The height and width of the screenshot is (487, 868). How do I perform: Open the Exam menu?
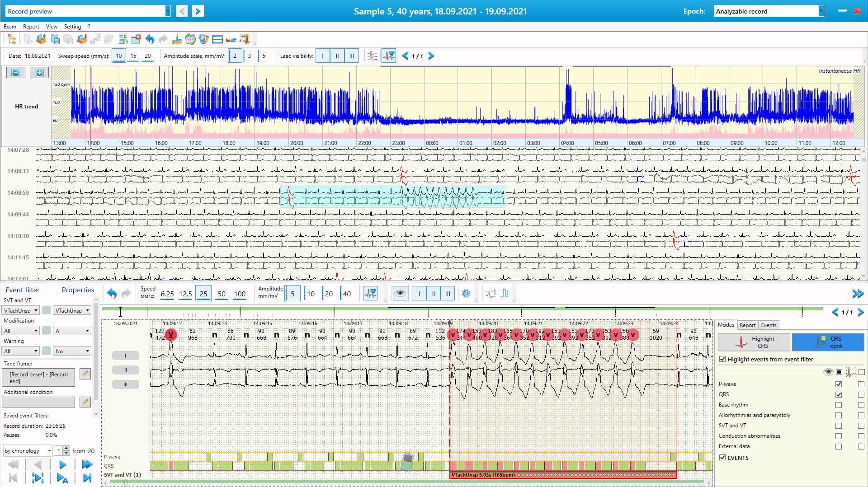tap(10, 27)
